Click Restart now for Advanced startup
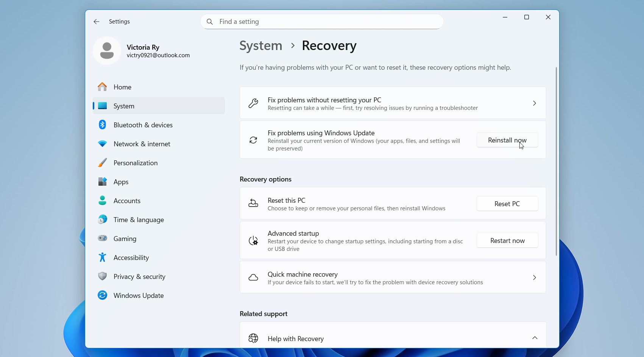The width and height of the screenshot is (644, 357). 507,241
